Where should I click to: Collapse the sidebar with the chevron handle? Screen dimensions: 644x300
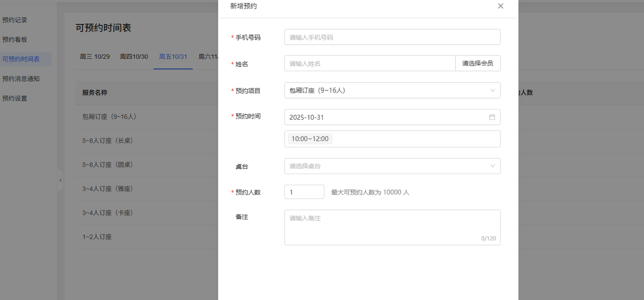click(x=61, y=180)
